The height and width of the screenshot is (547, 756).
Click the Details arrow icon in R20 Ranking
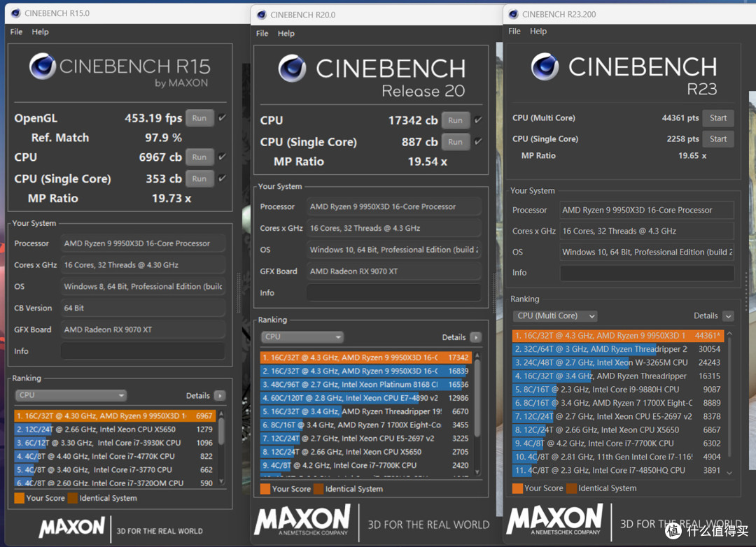click(476, 337)
